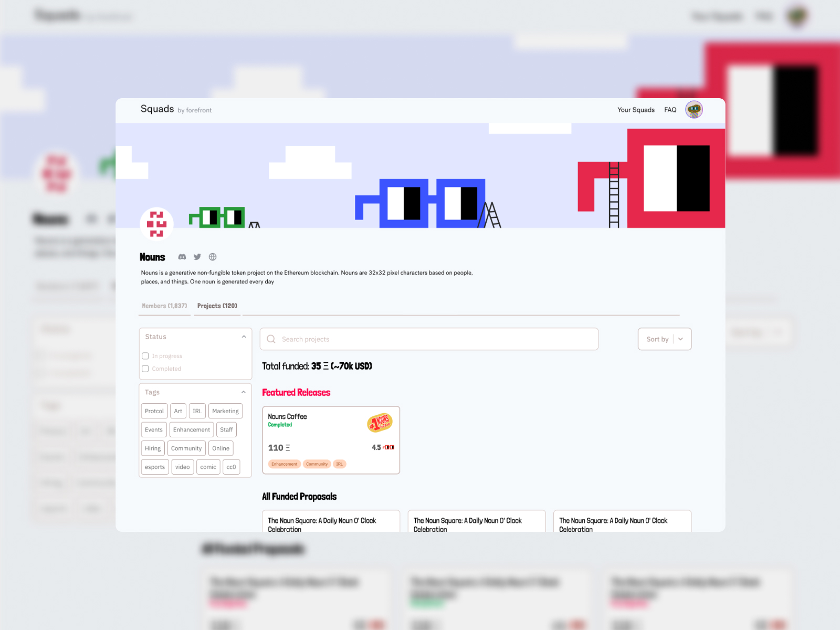Filter by the Art tag

(178, 411)
